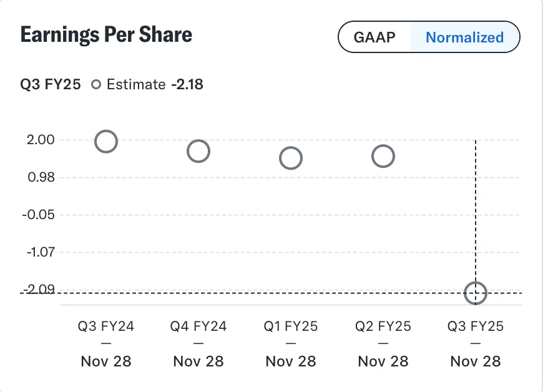Click the Q3 FY25 label beside Estimate legend
Viewport: 548px width, 392px height.
click(51, 85)
